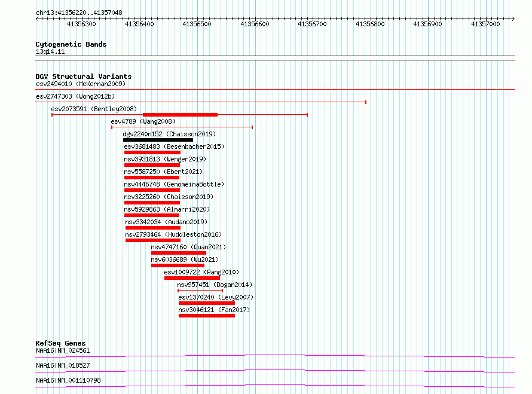Select the red bar under esv3681483

pos(152,152)
